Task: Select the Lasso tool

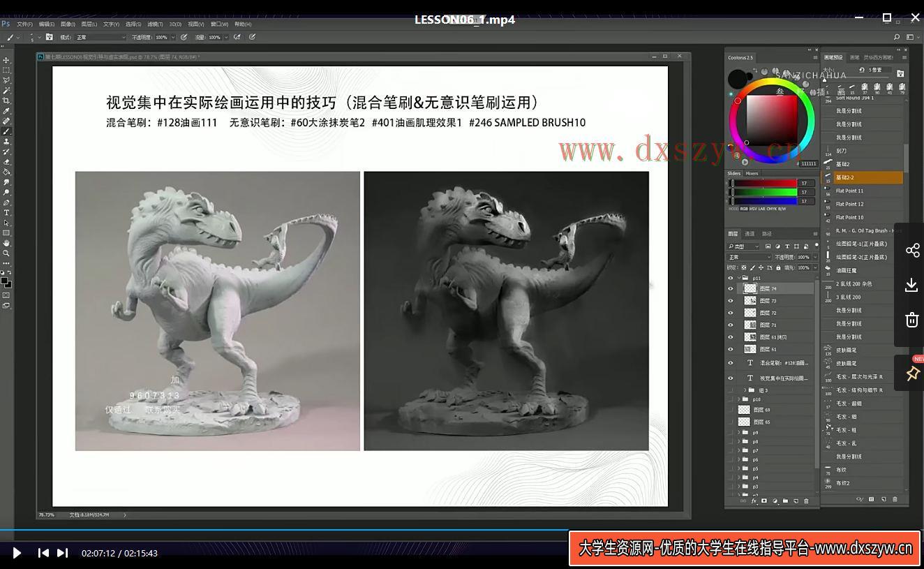Action: (x=6, y=80)
